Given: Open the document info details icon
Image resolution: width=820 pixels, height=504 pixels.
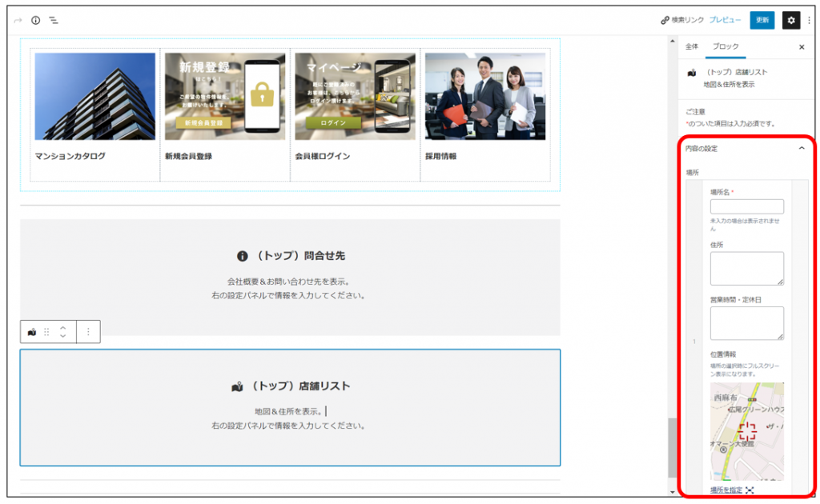Looking at the screenshot, I should coord(35,20).
